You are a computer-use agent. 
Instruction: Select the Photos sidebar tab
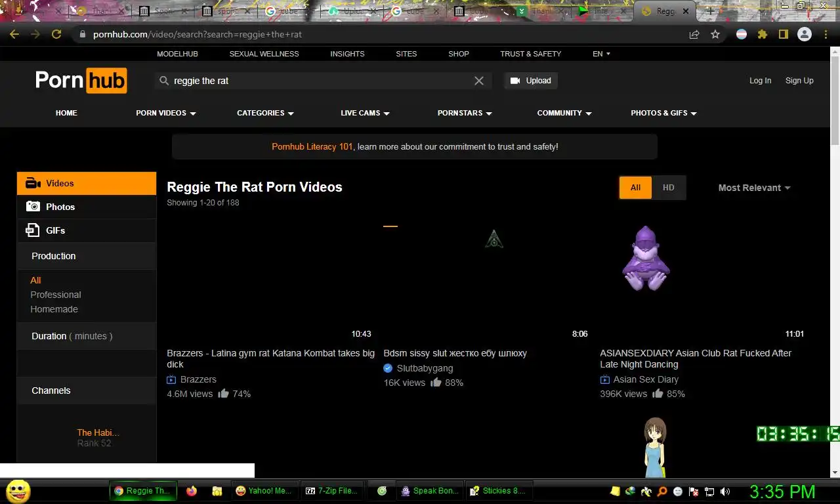pos(87,207)
